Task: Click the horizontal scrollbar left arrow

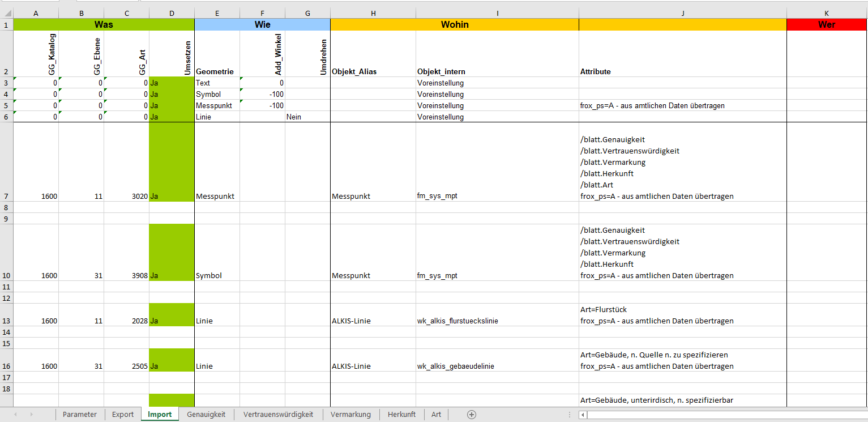Action: [x=582, y=415]
